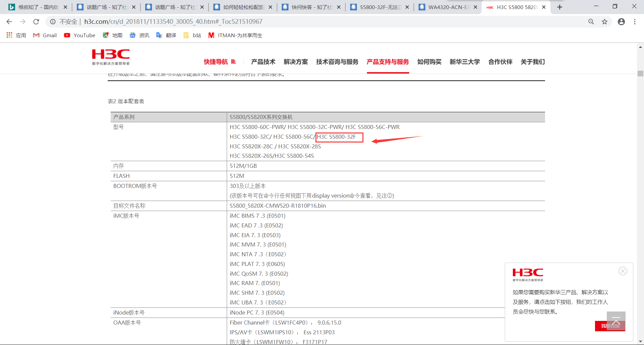This screenshot has height=345, width=644.
Task: Click the H3C S5820X-28C model text
Action: click(x=251, y=146)
